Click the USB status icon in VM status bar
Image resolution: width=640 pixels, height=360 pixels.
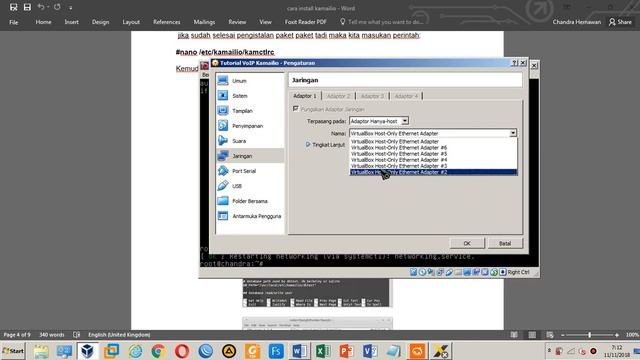point(449,272)
